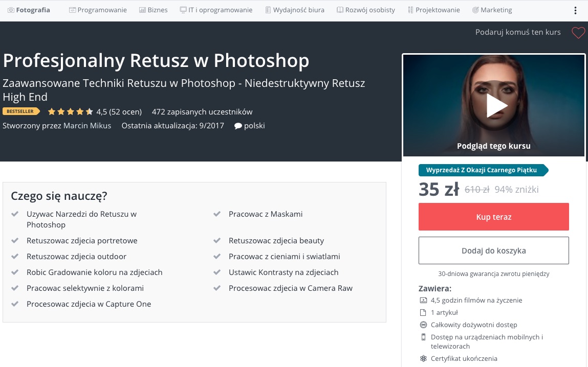Click the mobile phone icon beside Dostęp na urządzeniach
The width and height of the screenshot is (588, 367).
coord(423,337)
